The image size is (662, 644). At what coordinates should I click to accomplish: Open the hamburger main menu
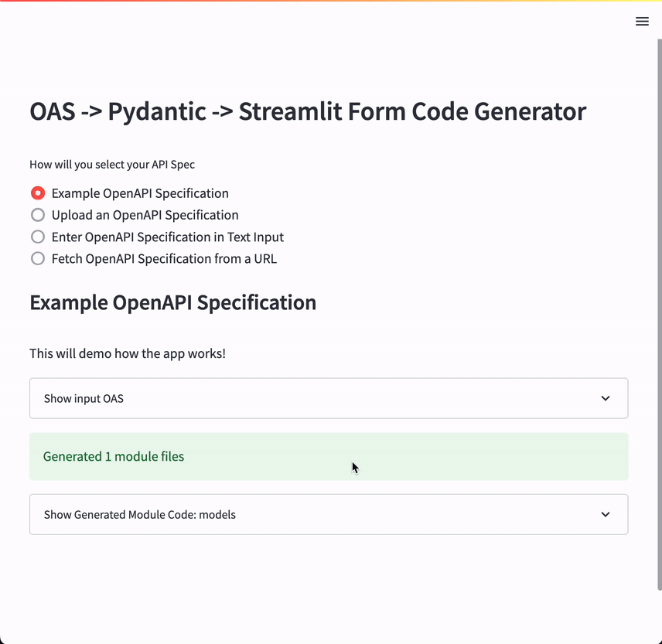coord(642,22)
